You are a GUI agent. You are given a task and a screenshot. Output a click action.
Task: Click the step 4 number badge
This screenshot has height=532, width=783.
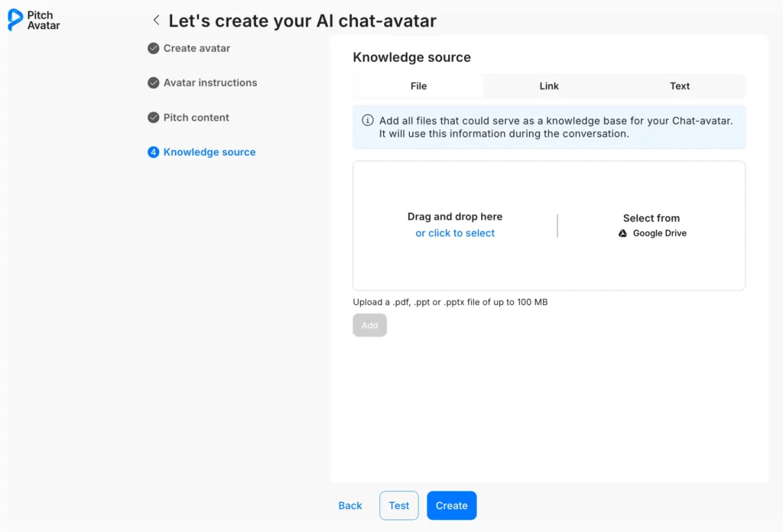coord(154,152)
